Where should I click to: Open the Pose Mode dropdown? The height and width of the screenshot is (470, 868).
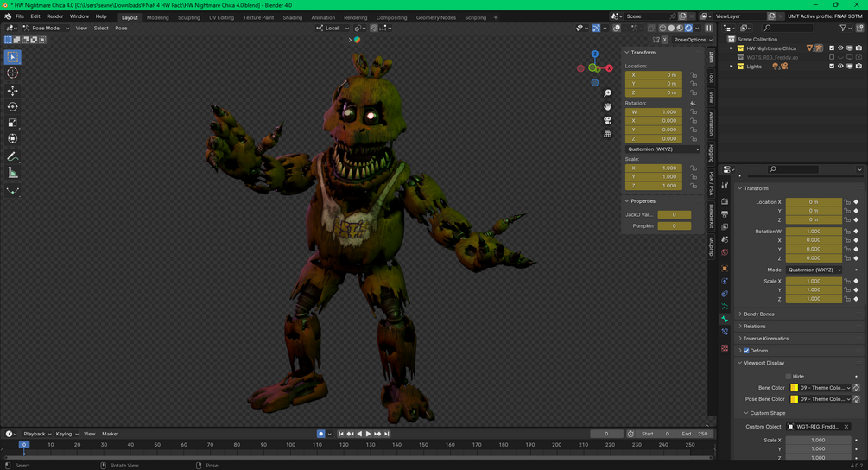click(x=46, y=28)
